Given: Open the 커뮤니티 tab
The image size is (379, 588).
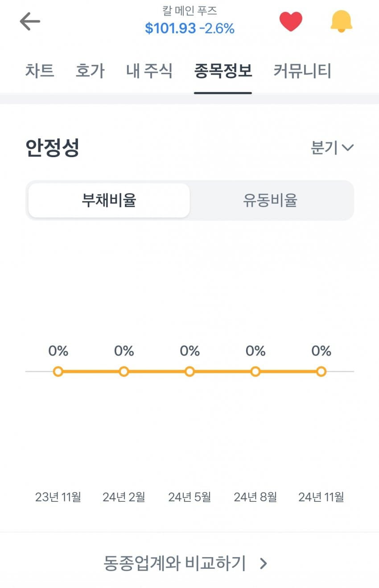Looking at the screenshot, I should coord(302,71).
